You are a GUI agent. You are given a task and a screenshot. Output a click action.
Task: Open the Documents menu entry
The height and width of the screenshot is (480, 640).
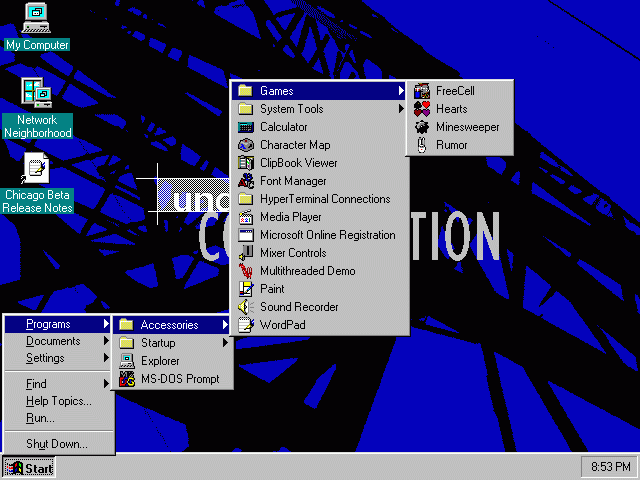click(59, 341)
